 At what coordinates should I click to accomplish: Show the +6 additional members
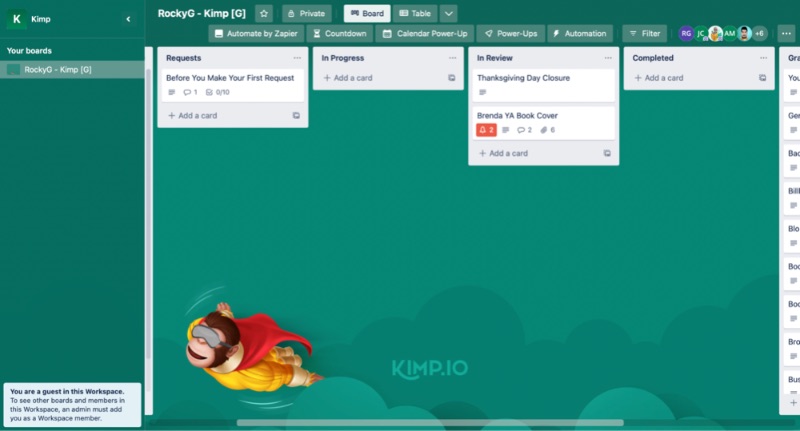pyautogui.click(x=759, y=34)
